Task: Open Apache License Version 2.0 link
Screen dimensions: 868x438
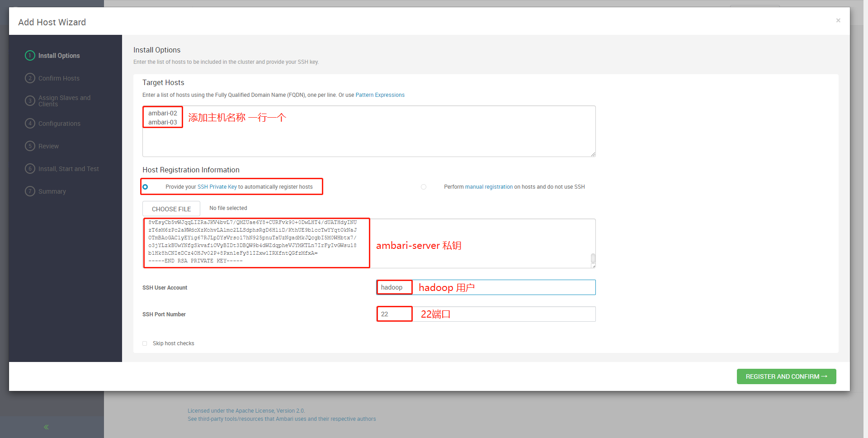Action: coord(246,411)
